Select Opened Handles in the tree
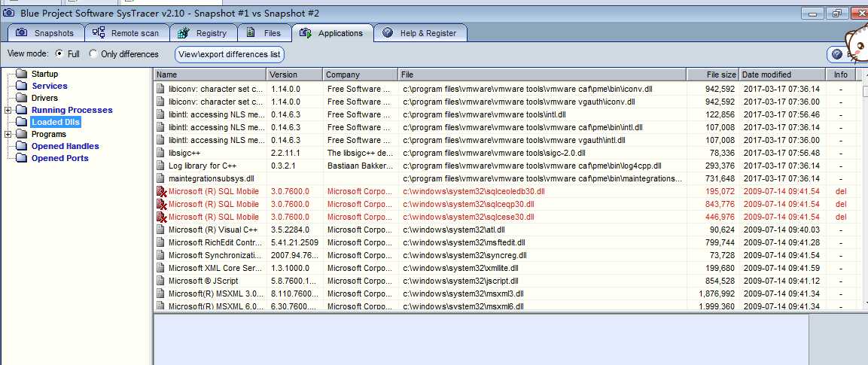 coord(65,146)
